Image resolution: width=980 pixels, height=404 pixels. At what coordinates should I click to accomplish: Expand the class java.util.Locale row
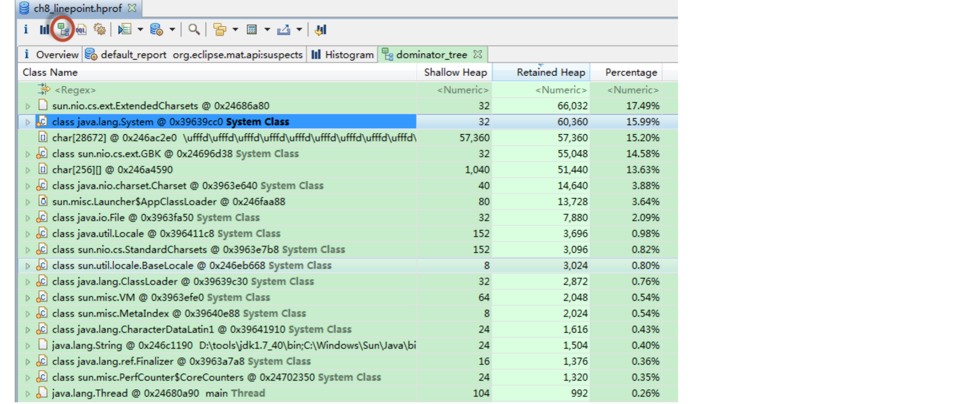point(28,234)
